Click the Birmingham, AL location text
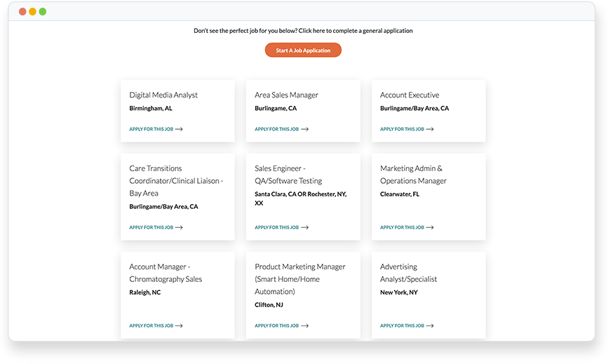This screenshot has width=608, height=364. click(x=151, y=108)
